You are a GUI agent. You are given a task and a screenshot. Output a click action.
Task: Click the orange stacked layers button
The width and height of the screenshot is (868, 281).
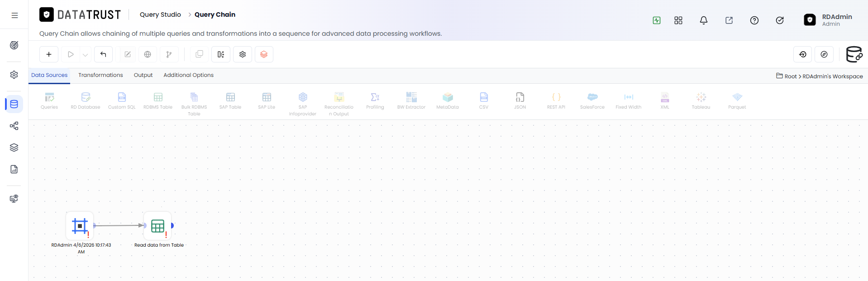(264, 54)
